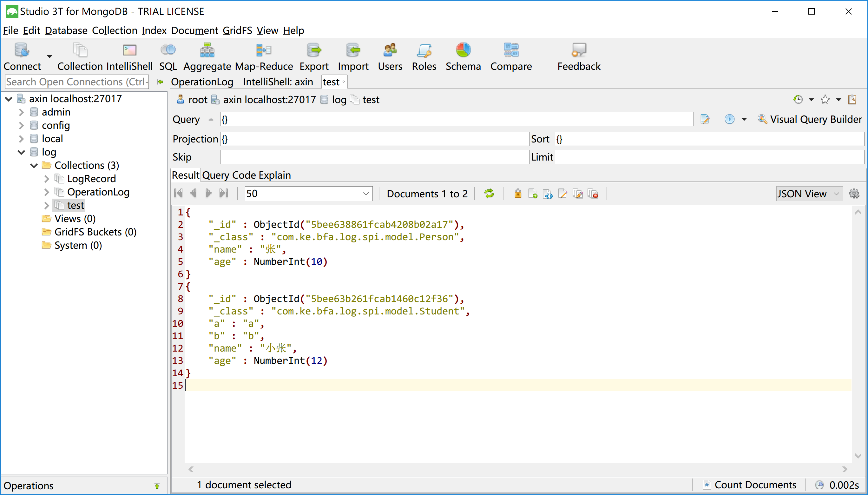Image resolution: width=868 pixels, height=495 pixels.
Task: Go to the last results page
Action: point(224,194)
